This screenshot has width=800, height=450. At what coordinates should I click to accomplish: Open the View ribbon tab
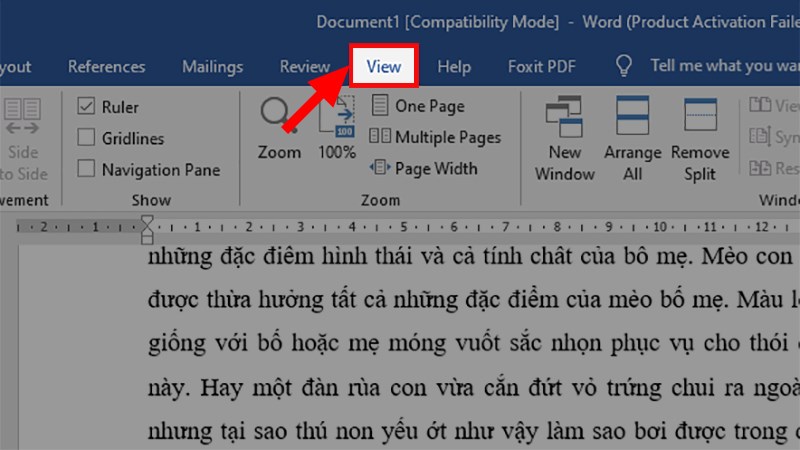(383, 67)
